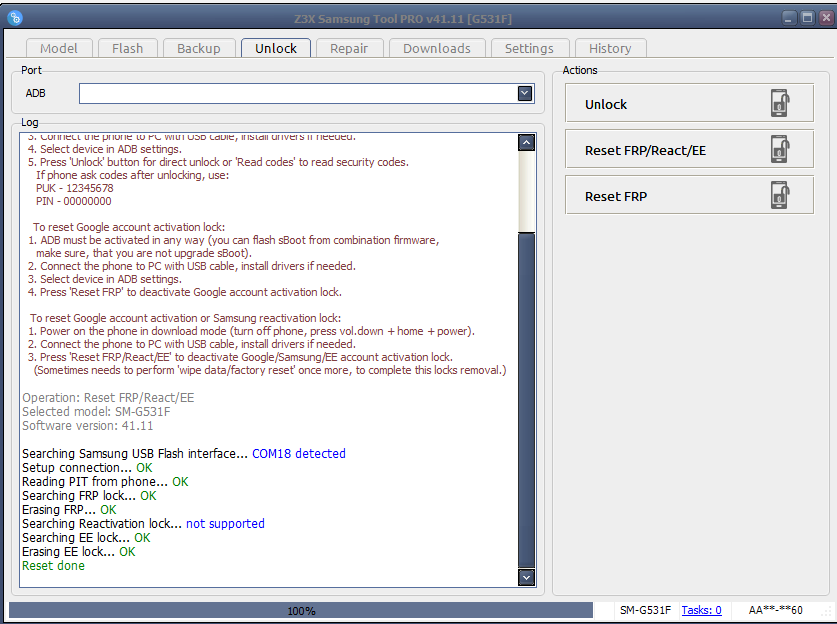837x624 pixels.
Task: Click the 100% progress bar
Action: [x=301, y=610]
